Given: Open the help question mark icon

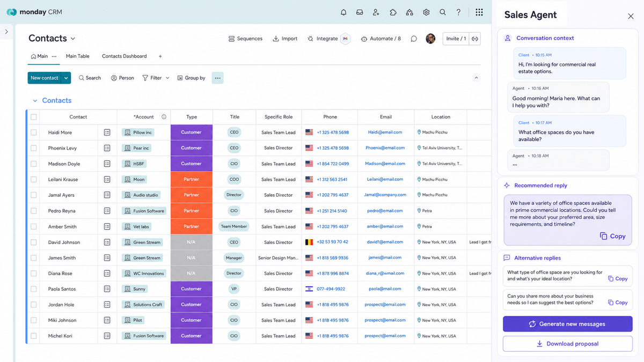Looking at the screenshot, I should pos(458,12).
